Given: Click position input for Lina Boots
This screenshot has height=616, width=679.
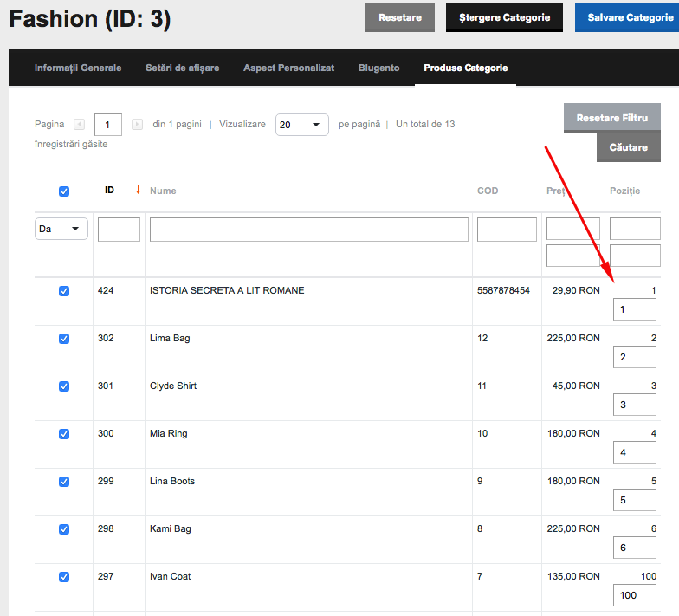Looking at the screenshot, I should pos(634,500).
